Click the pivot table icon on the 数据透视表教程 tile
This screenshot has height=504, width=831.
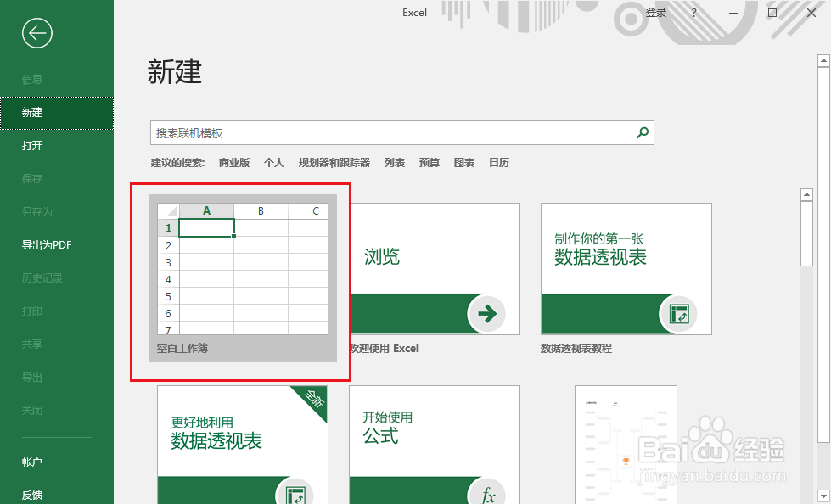(x=678, y=314)
